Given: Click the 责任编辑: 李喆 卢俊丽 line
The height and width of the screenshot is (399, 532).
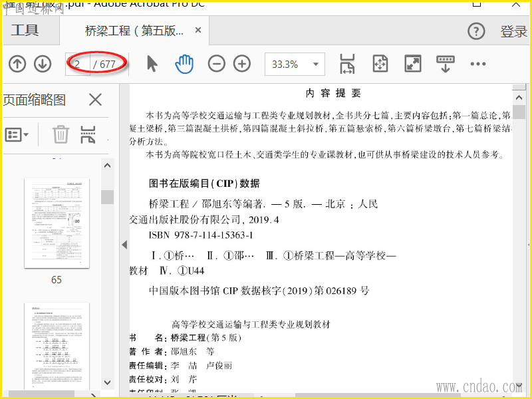Looking at the screenshot, I should pos(181,365).
